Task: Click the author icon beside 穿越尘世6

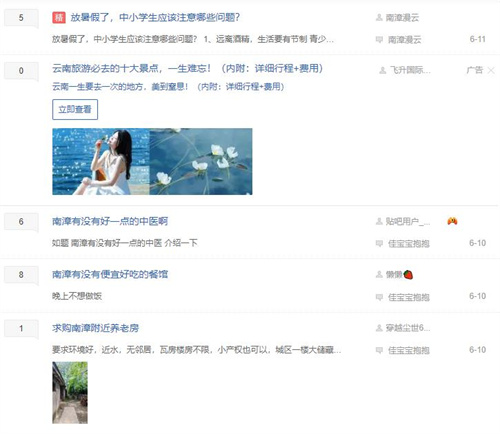Action: (379, 328)
